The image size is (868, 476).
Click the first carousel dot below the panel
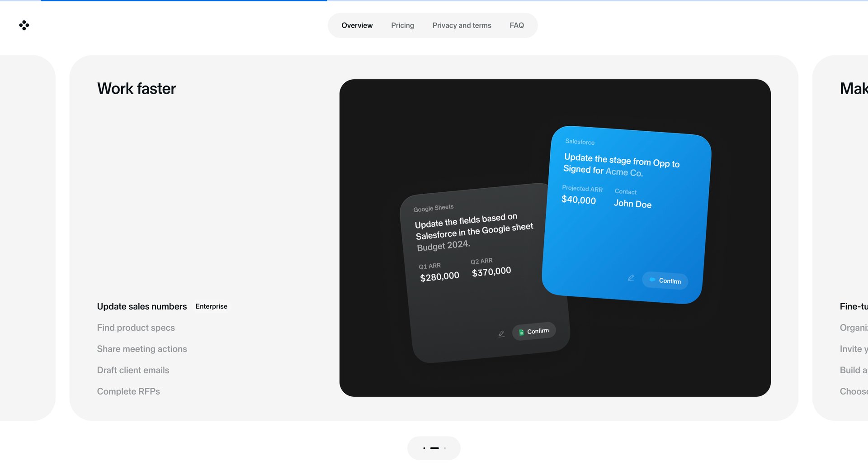424,448
